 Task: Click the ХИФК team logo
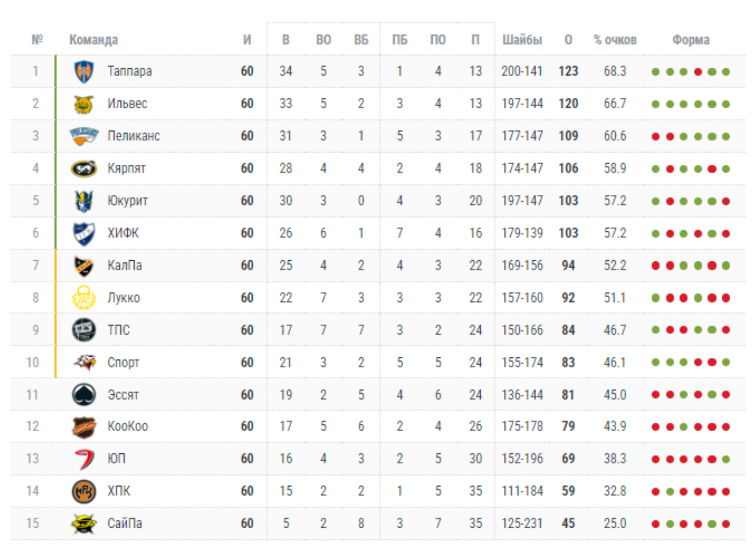tap(82, 234)
